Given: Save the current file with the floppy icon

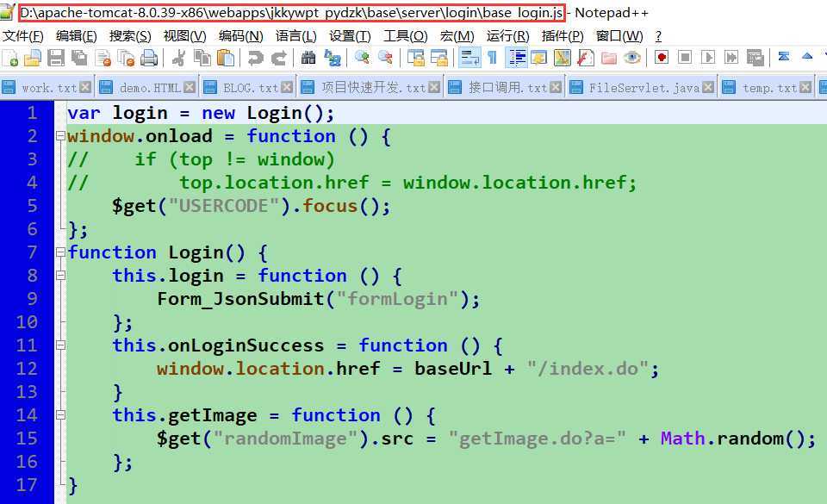Looking at the screenshot, I should (56, 58).
